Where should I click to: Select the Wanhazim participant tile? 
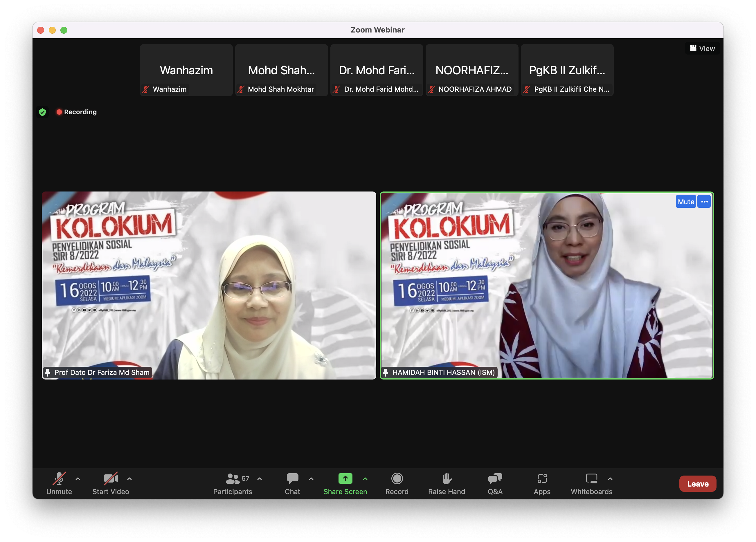[186, 70]
